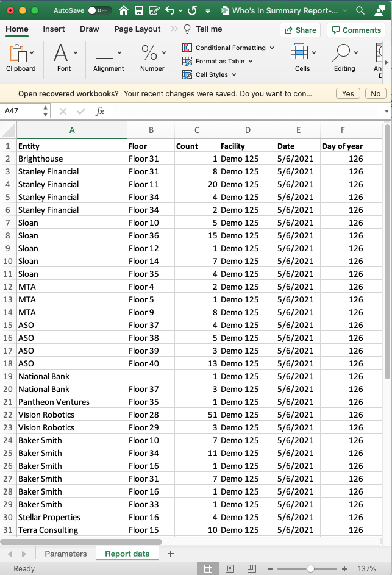The width and height of the screenshot is (392, 575).
Task: Open the Customize Quick Access Toolbar menu
Action: point(208,10)
